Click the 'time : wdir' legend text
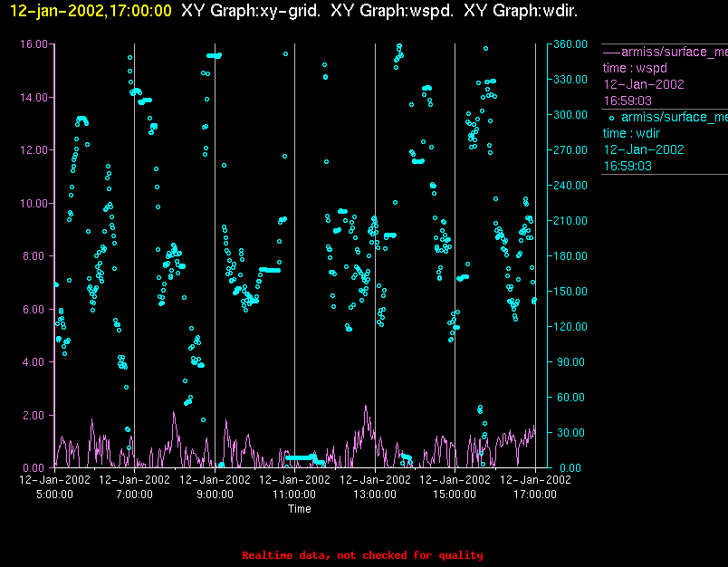This screenshot has height=567, width=728. pos(630,133)
